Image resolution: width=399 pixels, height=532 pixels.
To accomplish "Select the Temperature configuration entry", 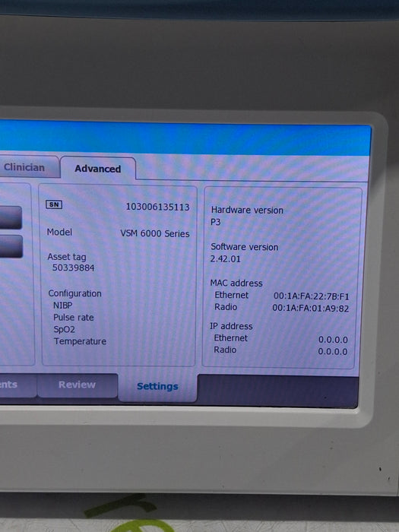I will [x=80, y=341].
